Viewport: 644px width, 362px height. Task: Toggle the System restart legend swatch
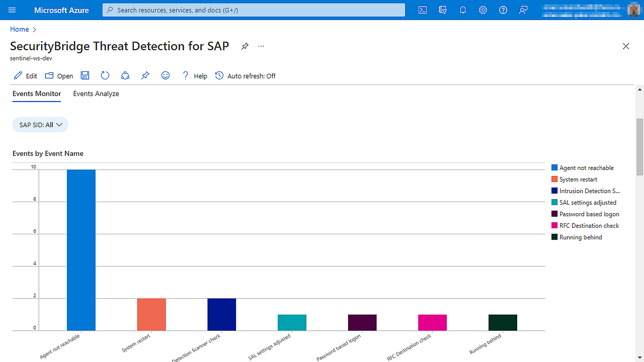(554, 179)
